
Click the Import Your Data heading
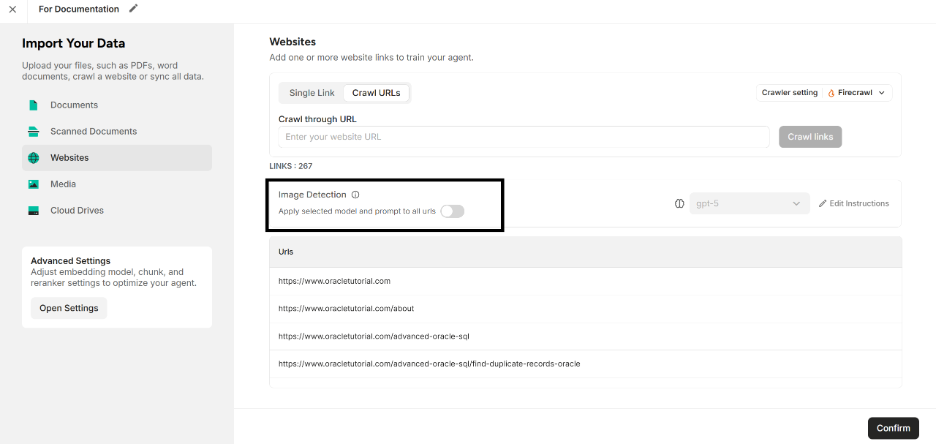[x=73, y=43]
